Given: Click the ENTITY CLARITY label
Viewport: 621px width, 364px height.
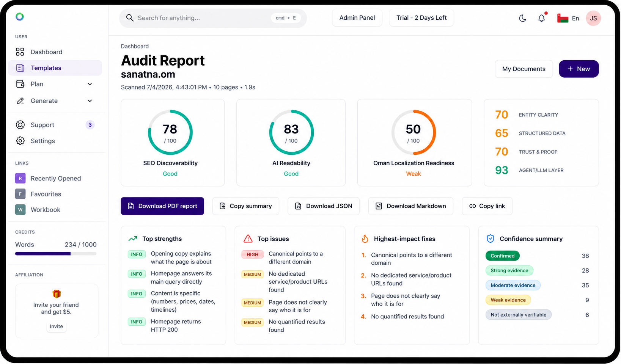Looking at the screenshot, I should [x=538, y=115].
